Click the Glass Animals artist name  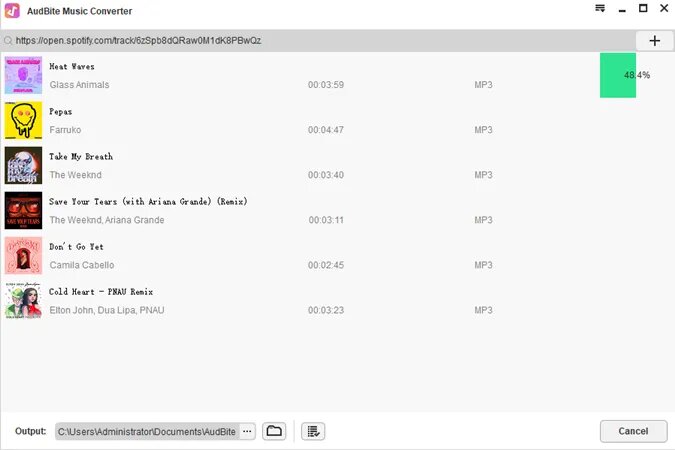tap(79, 85)
